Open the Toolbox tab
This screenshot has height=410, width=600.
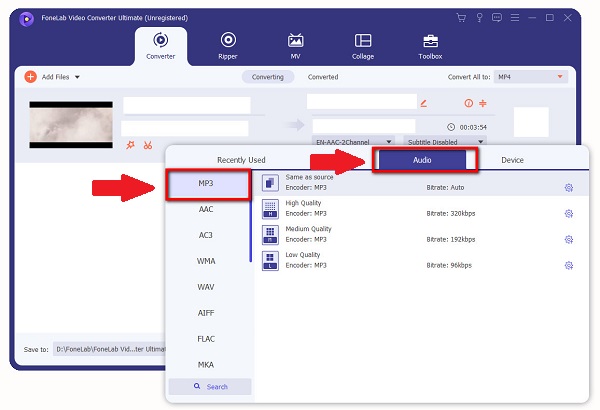(x=430, y=46)
